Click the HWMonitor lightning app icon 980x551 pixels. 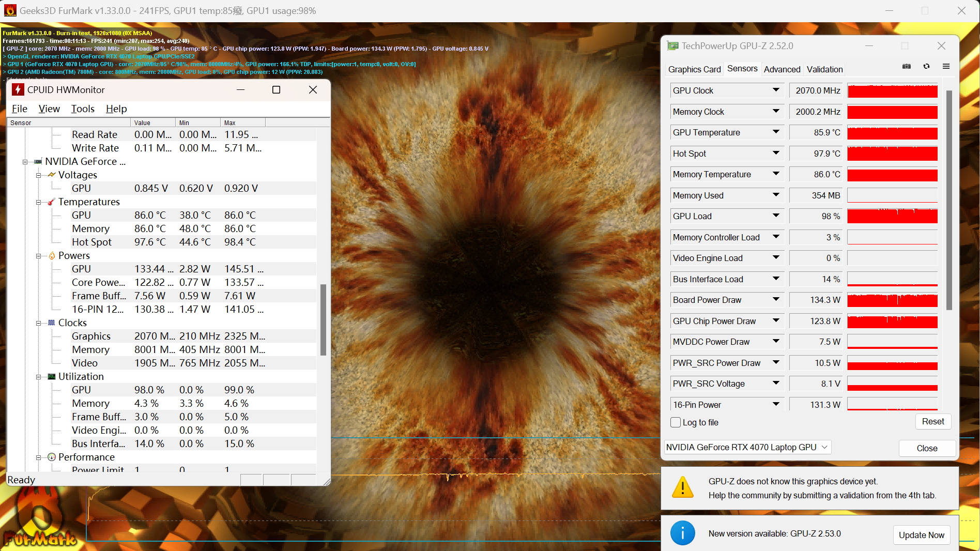tap(18, 89)
